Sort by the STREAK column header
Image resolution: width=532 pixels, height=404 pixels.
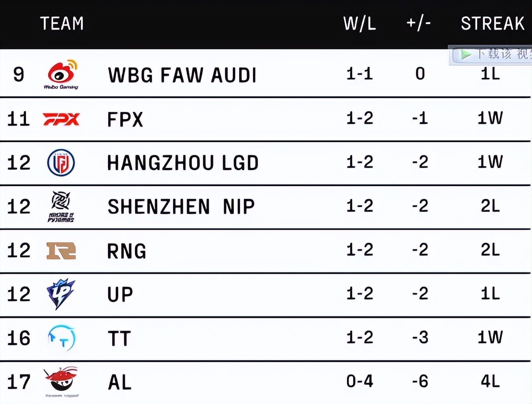pyautogui.click(x=492, y=24)
